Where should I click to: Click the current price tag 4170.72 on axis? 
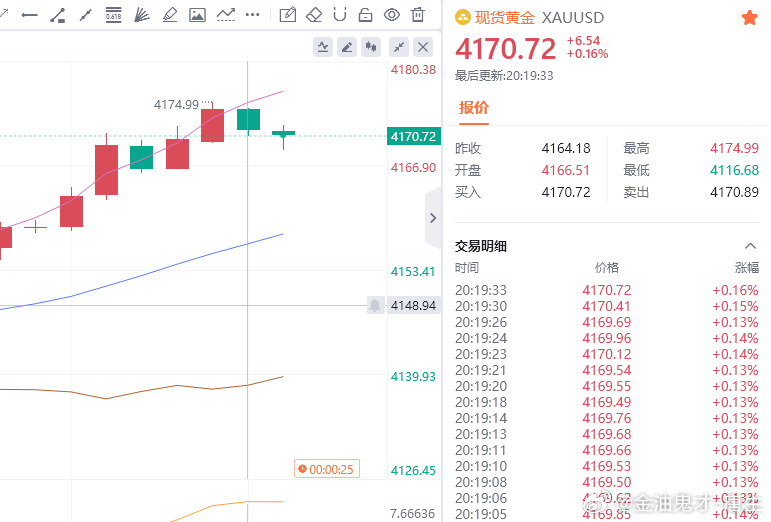[414, 136]
